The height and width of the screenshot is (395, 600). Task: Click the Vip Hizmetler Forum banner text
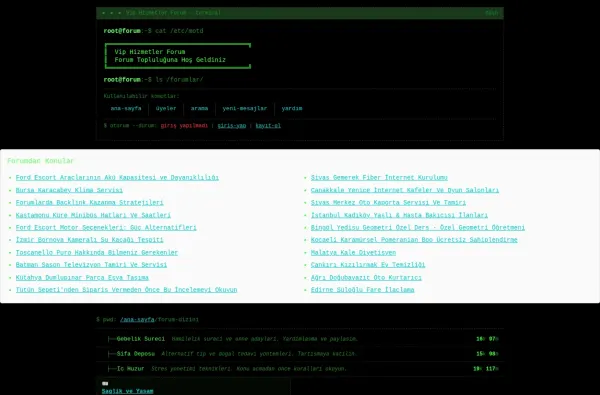(x=150, y=52)
